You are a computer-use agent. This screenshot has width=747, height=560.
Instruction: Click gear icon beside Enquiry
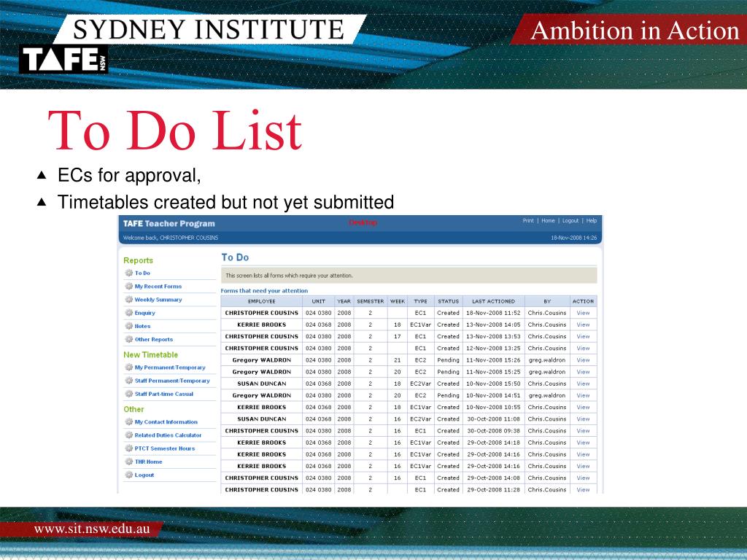(128, 313)
